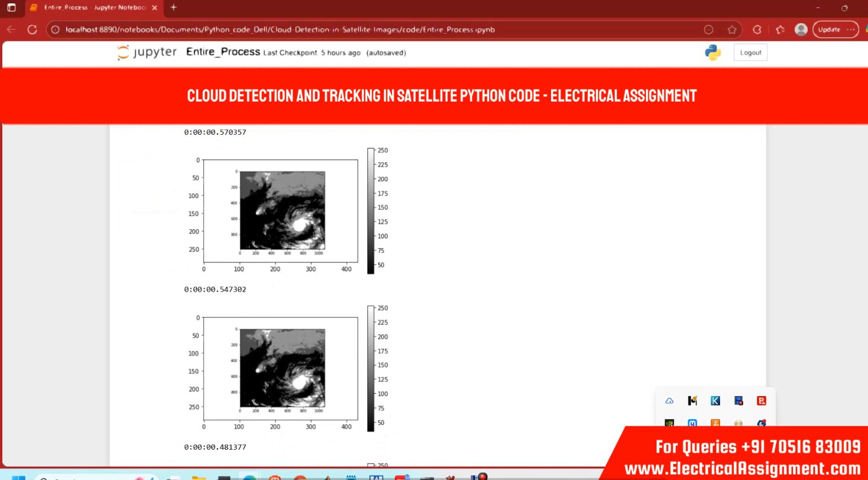
Task: Open the browser tab actions menu icon
Action: (11, 8)
